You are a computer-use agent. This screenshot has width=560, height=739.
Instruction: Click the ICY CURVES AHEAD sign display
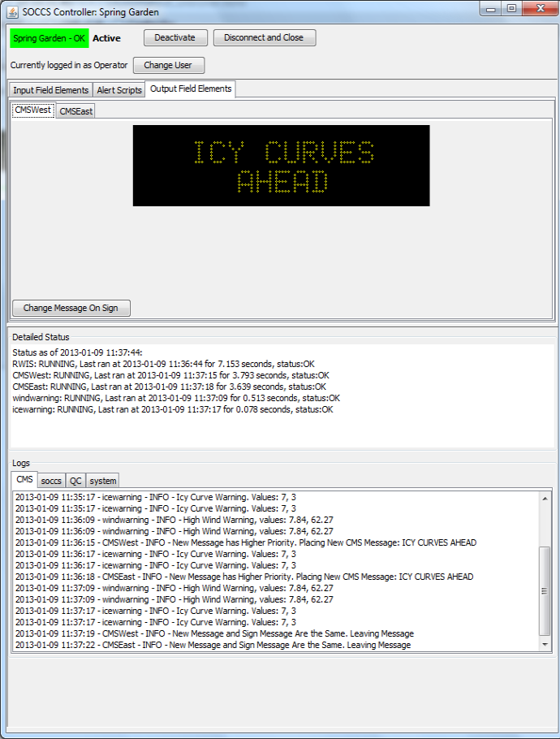[281, 166]
